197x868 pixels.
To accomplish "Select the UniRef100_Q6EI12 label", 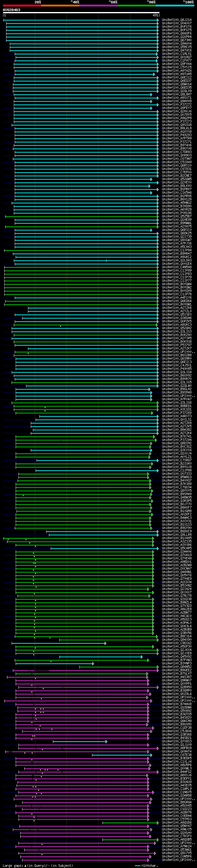I will [177, 78].
